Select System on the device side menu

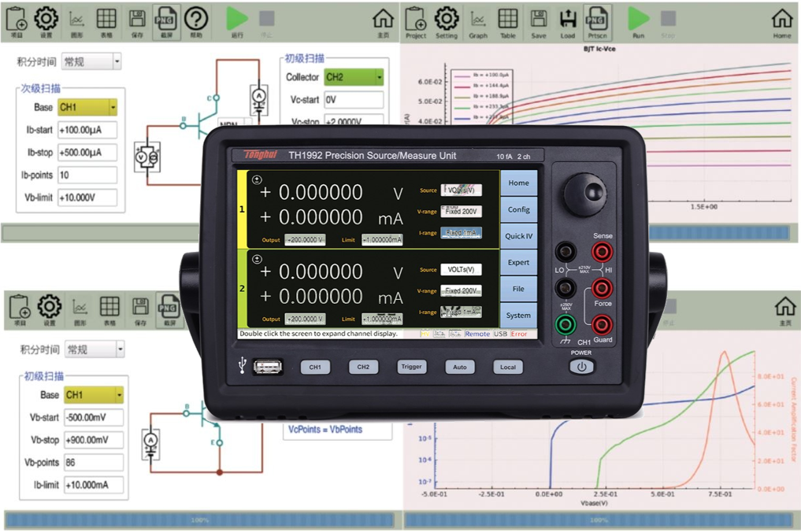pos(518,316)
